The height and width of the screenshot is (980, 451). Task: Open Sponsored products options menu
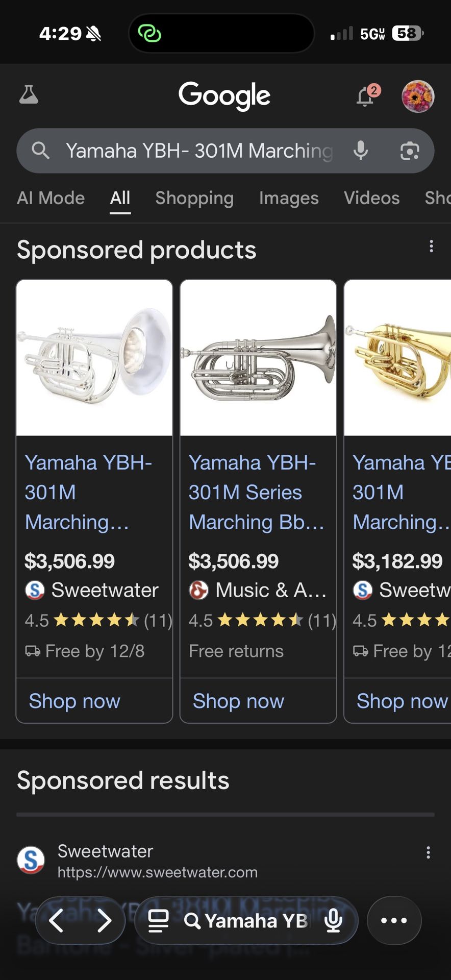pos(431,247)
